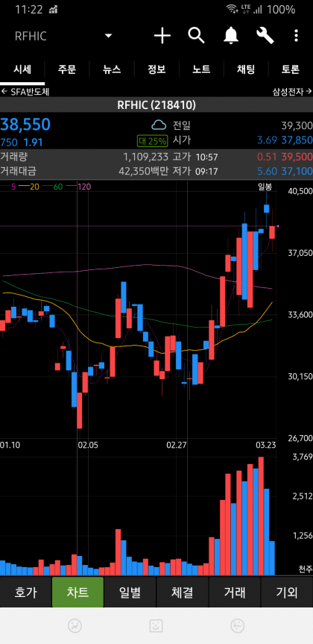This screenshot has width=313, height=644.
Task: Switch to the 시세 tab
Action: (22, 69)
